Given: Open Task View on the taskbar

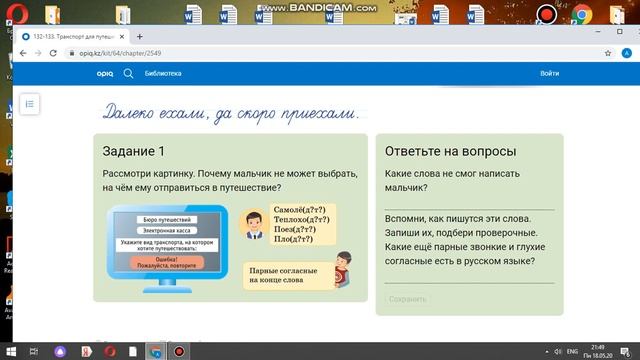Looking at the screenshot, I should coord(34,351).
